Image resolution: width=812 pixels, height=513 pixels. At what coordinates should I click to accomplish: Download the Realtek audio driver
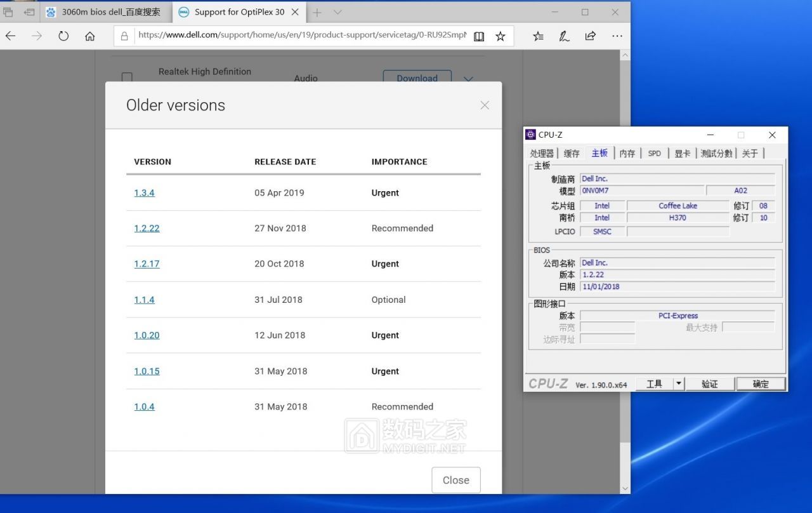click(x=417, y=77)
